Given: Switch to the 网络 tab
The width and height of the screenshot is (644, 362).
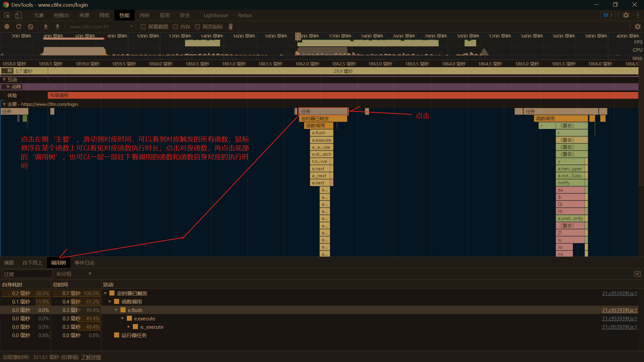Looking at the screenshot, I should 104,15.
